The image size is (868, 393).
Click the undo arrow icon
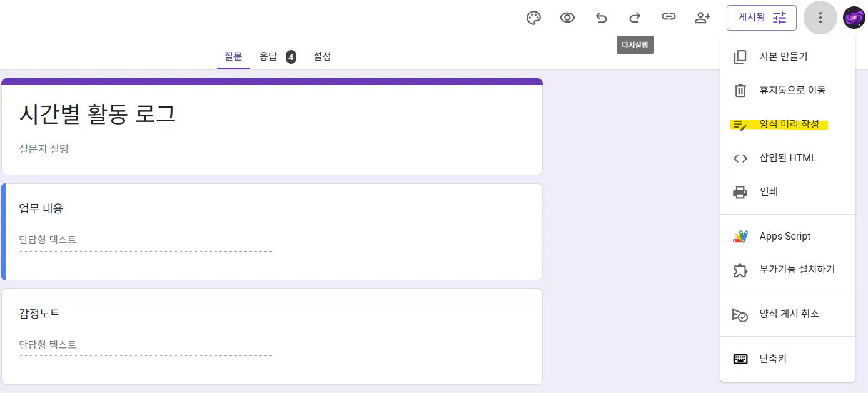[601, 18]
